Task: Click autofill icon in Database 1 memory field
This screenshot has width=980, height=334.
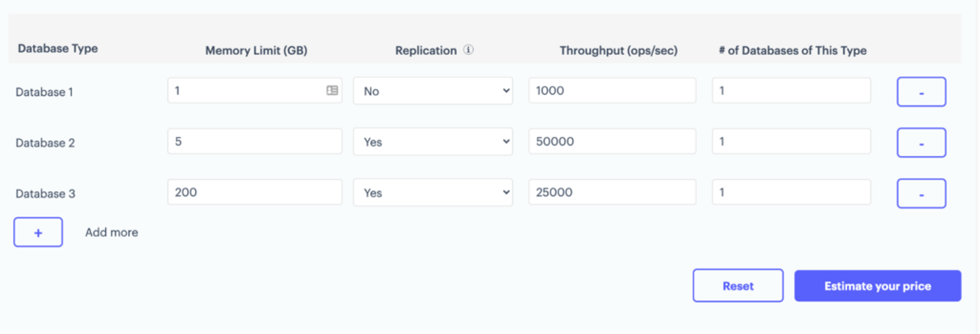Action: (332, 90)
